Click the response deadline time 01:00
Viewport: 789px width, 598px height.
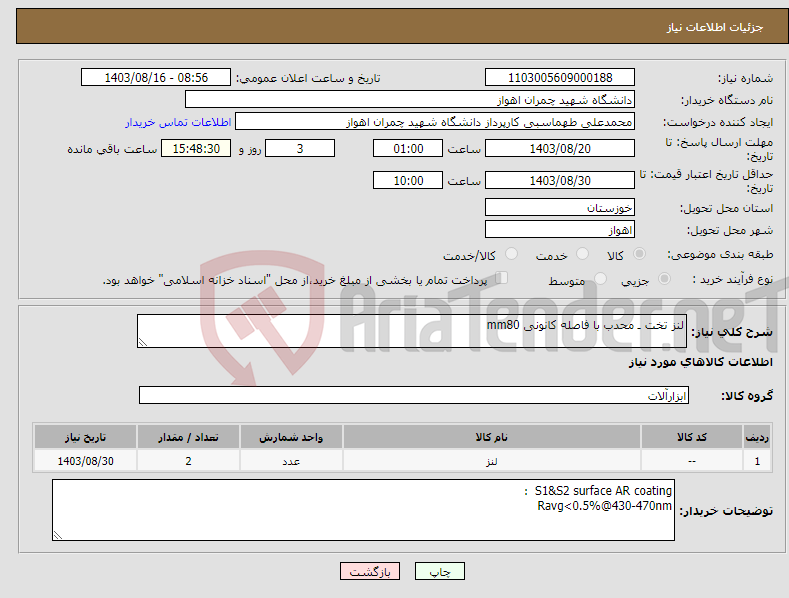[x=408, y=148]
